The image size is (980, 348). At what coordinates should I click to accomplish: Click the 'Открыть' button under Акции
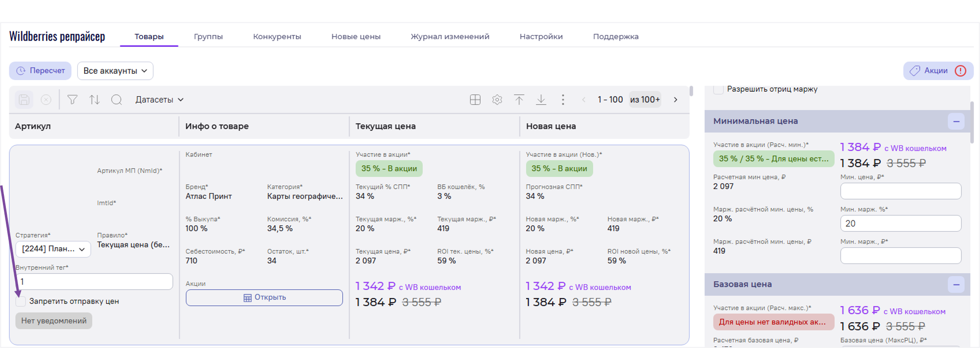(x=264, y=298)
